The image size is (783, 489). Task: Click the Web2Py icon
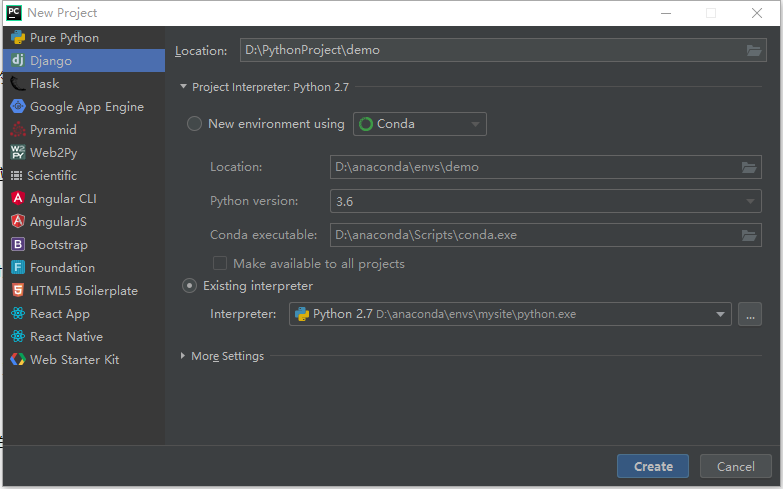pyautogui.click(x=18, y=152)
